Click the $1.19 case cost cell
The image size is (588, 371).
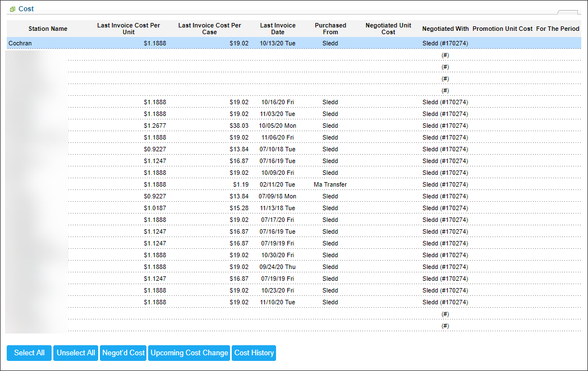click(241, 184)
